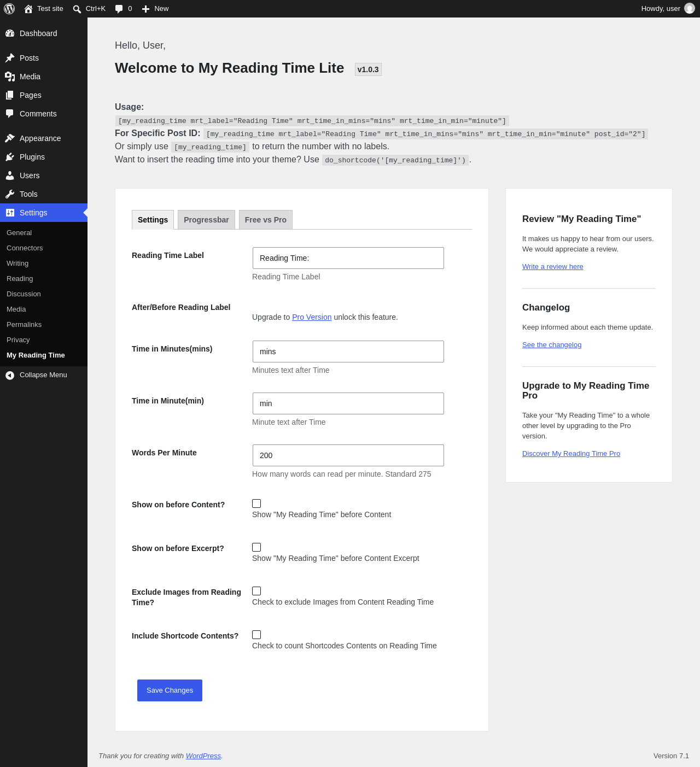Click the Users person icon
Viewport: 700px width, 767px height.
pos(10,175)
